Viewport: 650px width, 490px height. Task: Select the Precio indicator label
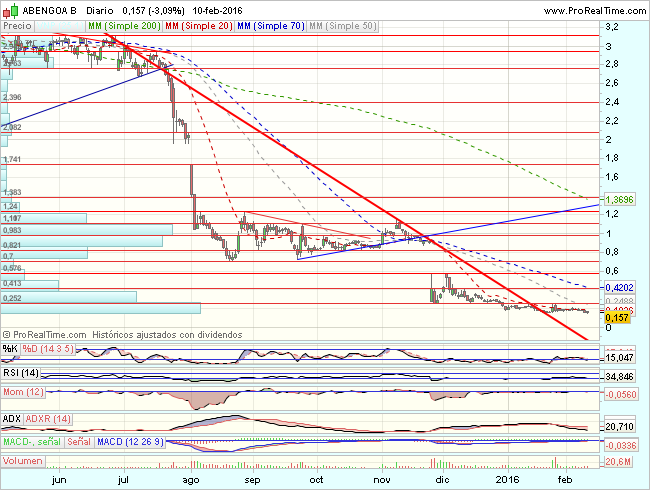coord(17,26)
